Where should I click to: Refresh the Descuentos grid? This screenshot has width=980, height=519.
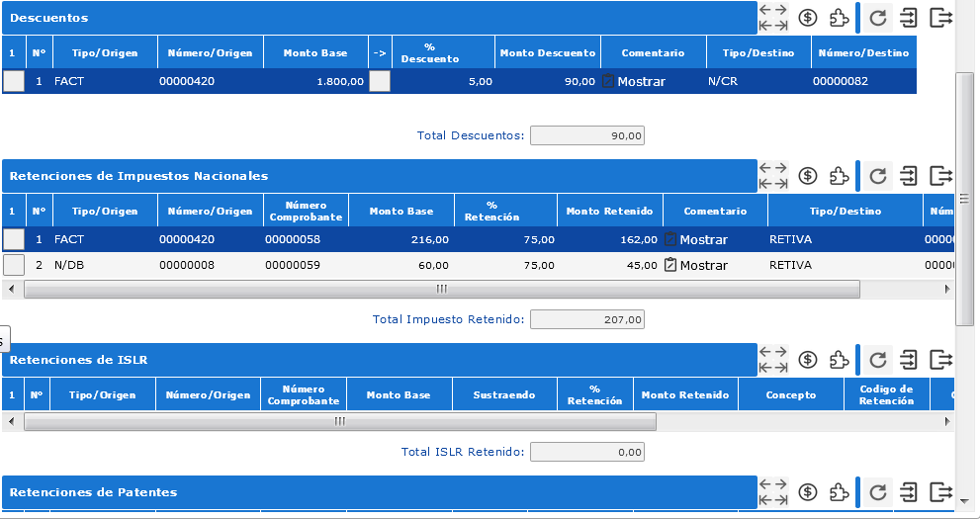click(x=877, y=18)
